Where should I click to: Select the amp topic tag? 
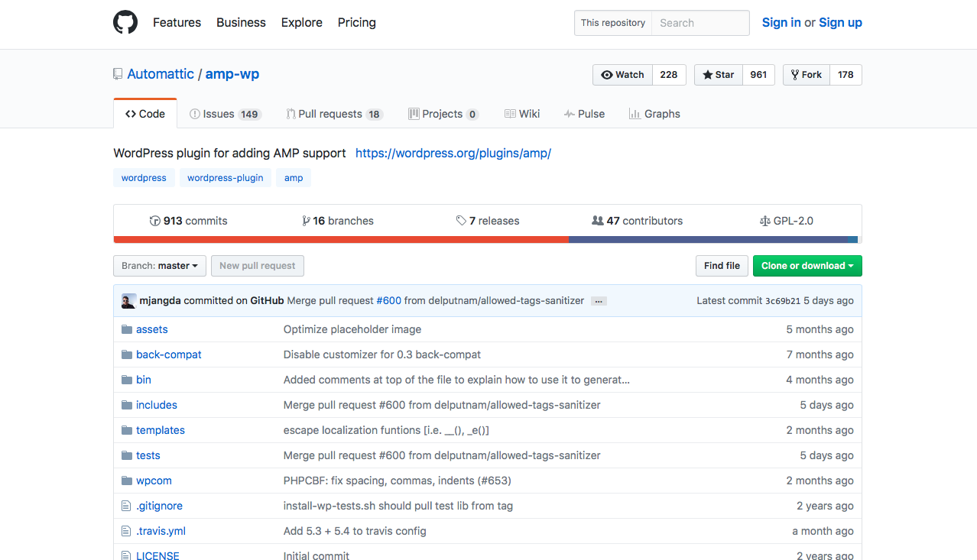point(294,178)
